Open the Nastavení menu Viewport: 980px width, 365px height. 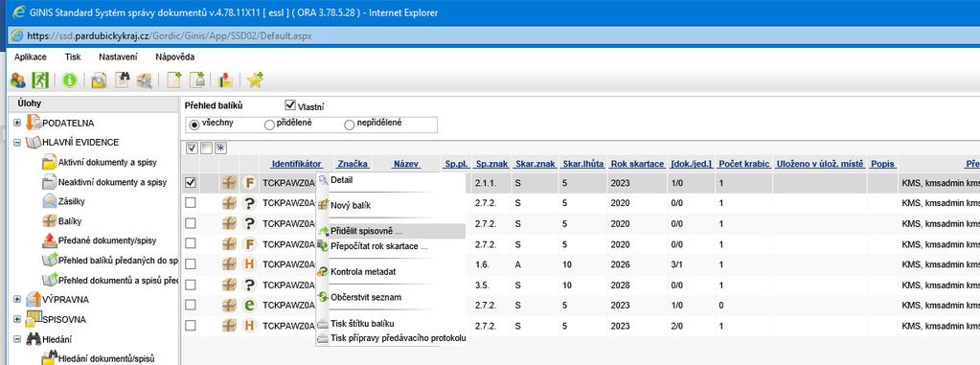(x=118, y=57)
